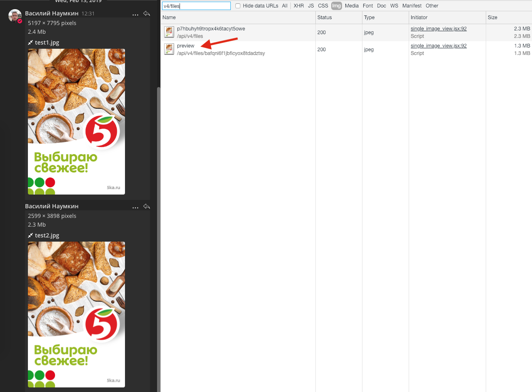Select the Img filter
Viewport: 532px width, 392px height.
tap(336, 6)
